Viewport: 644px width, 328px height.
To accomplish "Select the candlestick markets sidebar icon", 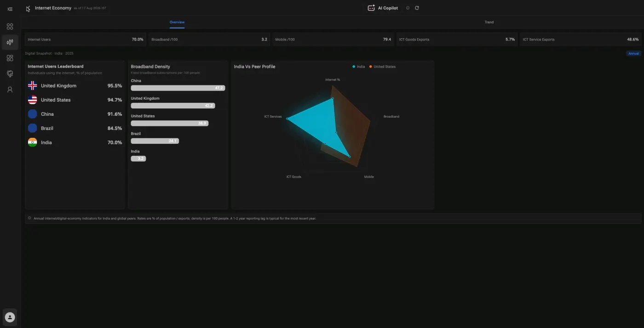I will click(x=10, y=42).
